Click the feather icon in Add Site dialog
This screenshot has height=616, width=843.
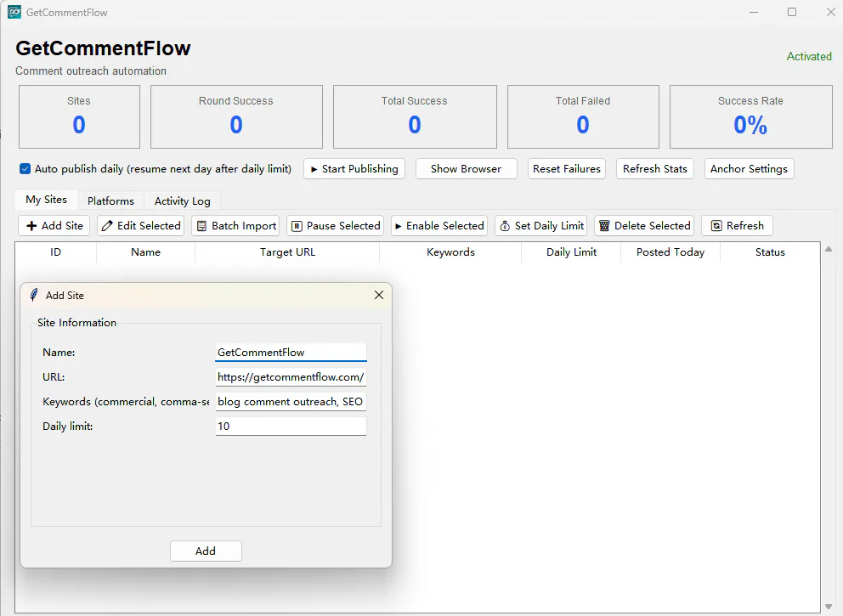(34, 295)
